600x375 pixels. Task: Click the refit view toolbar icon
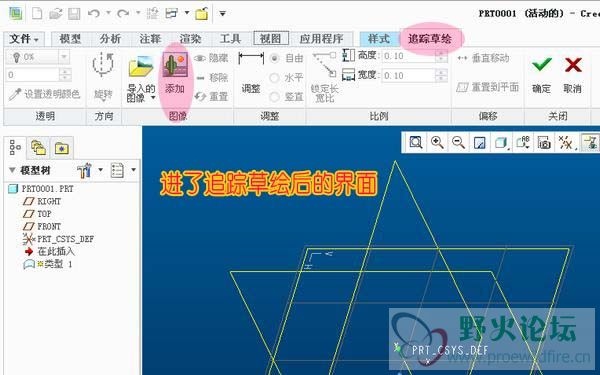pyautogui.click(x=416, y=142)
